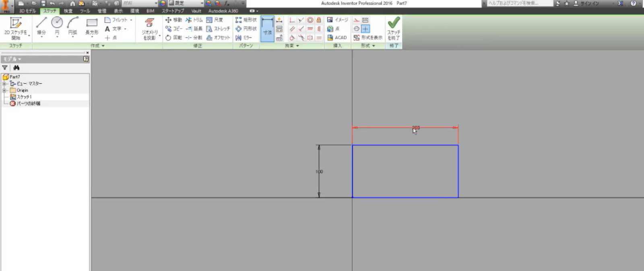This screenshot has width=644, height=271.
Task: Click the binoculars find icon in browser
Action: point(17,68)
